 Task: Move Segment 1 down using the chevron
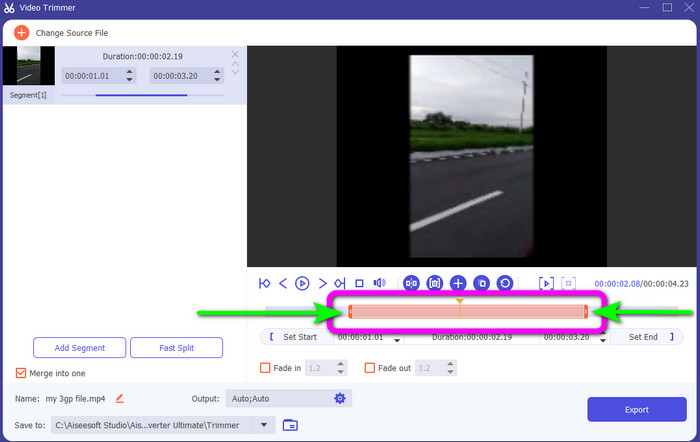pyautogui.click(x=235, y=73)
